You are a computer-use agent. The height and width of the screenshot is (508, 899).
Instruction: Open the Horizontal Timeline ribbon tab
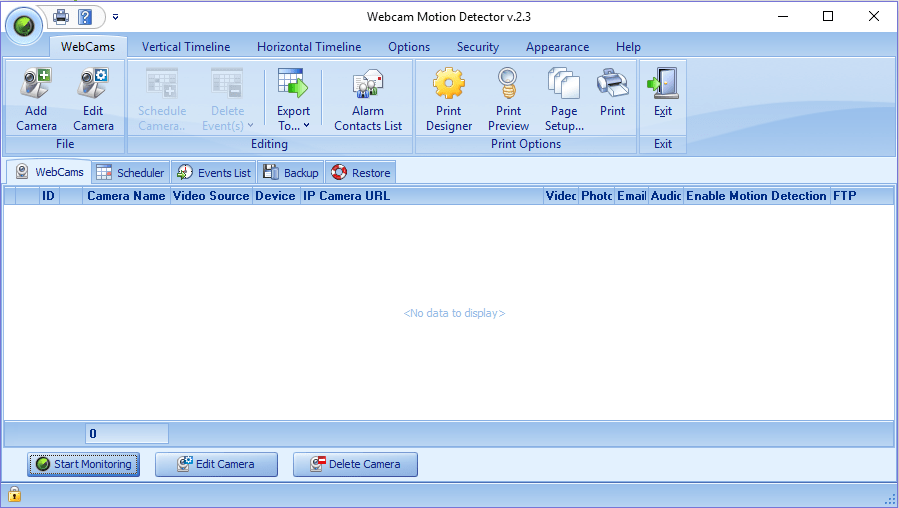click(309, 47)
